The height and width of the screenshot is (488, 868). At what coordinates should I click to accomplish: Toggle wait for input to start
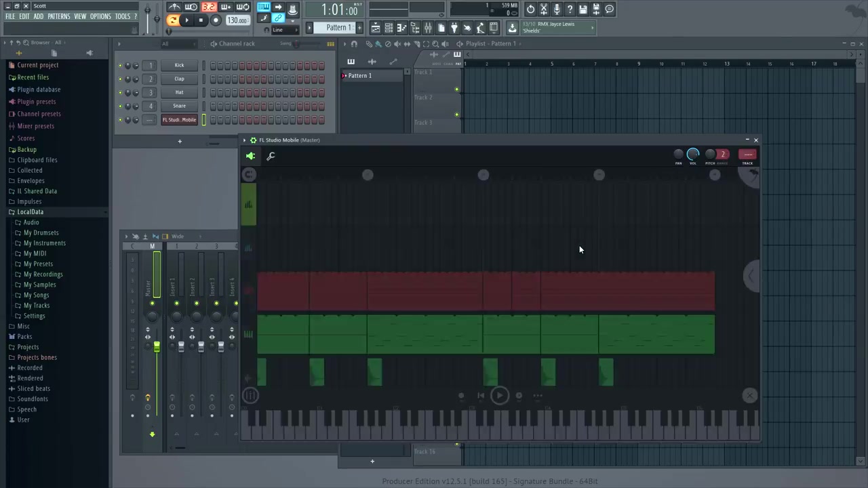coord(191,7)
